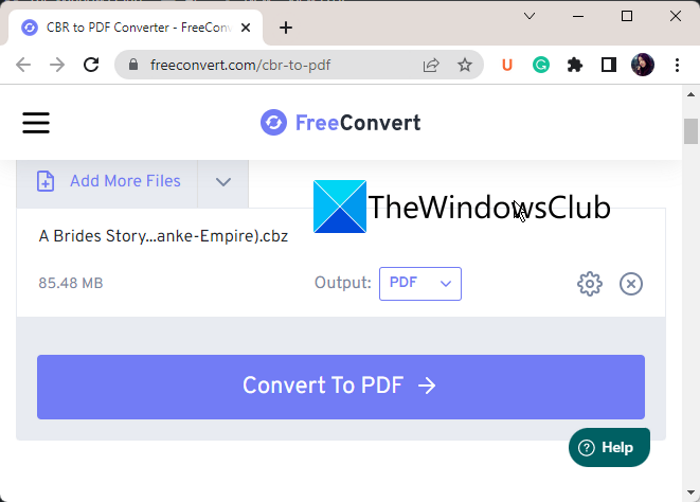Open the PDF output format dropdown
This screenshot has height=502, width=700.
coord(420,284)
